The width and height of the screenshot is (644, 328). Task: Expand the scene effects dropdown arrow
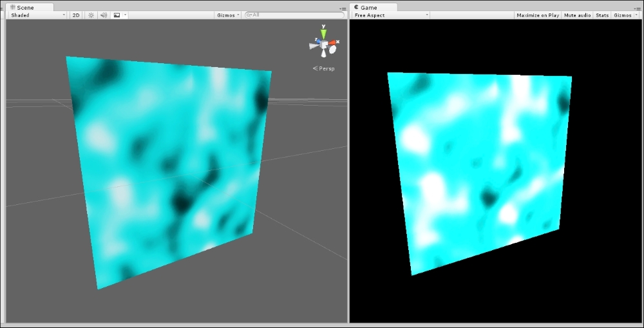coord(125,15)
